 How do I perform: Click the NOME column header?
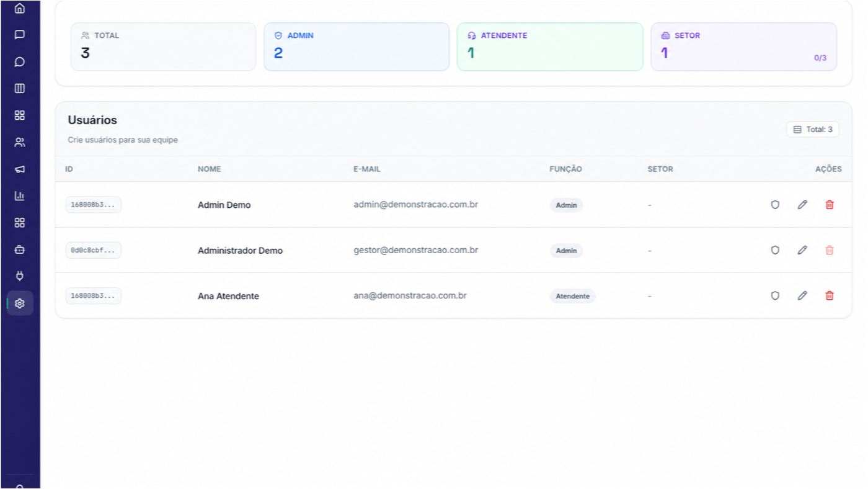[210, 169]
